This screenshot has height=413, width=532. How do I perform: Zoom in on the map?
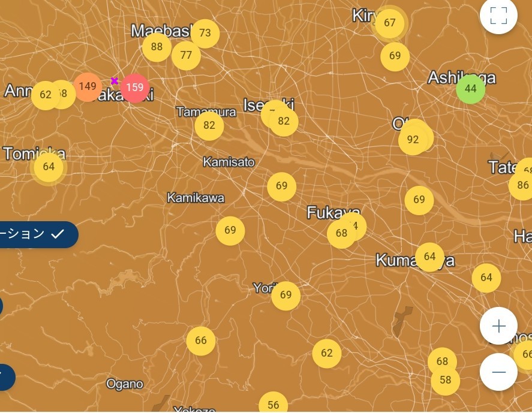498,326
